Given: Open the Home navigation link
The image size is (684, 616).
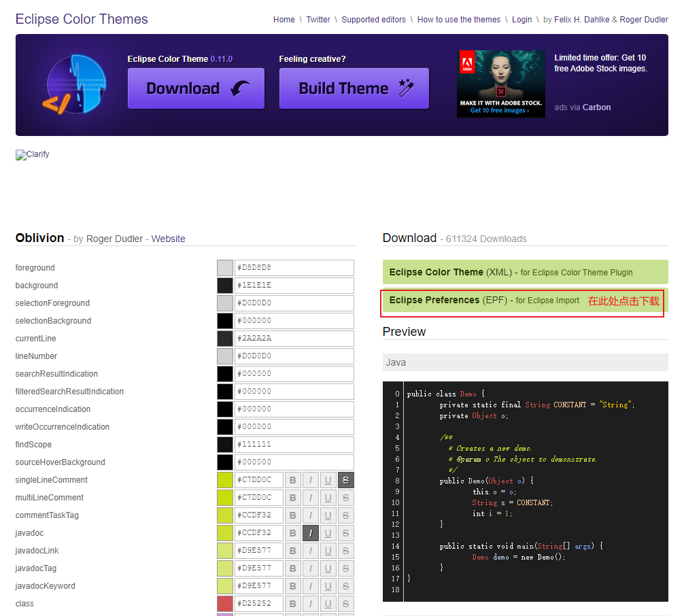Looking at the screenshot, I should (x=284, y=20).
